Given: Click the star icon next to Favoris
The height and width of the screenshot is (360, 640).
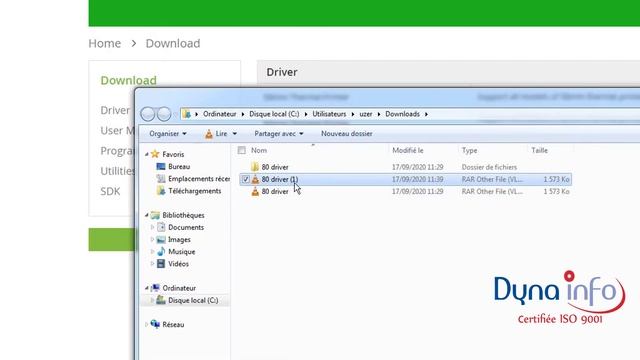Looking at the screenshot, I should click(155, 154).
